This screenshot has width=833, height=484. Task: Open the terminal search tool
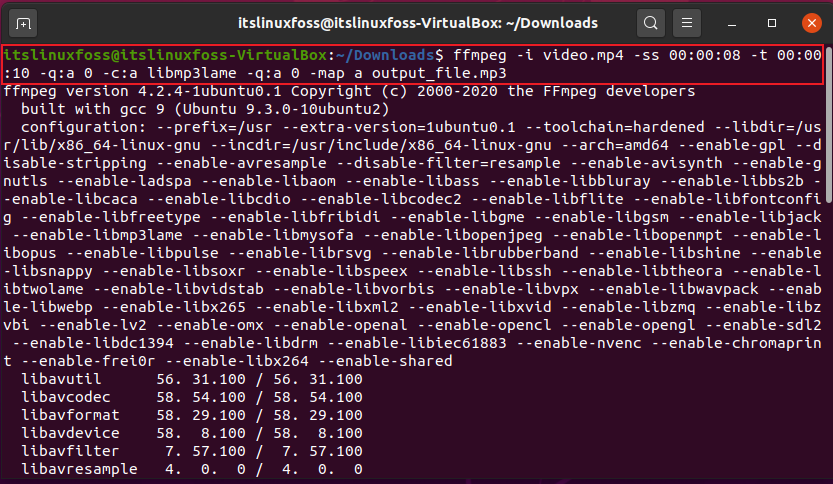point(651,23)
